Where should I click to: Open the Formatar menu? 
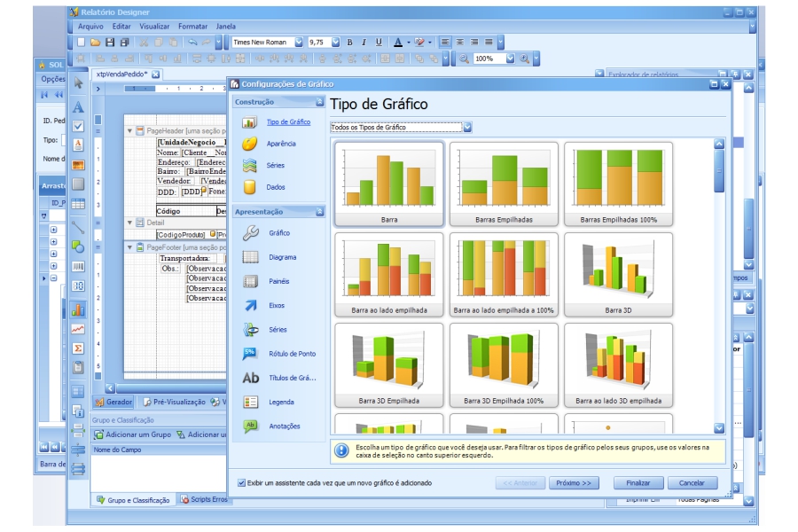coord(192,27)
